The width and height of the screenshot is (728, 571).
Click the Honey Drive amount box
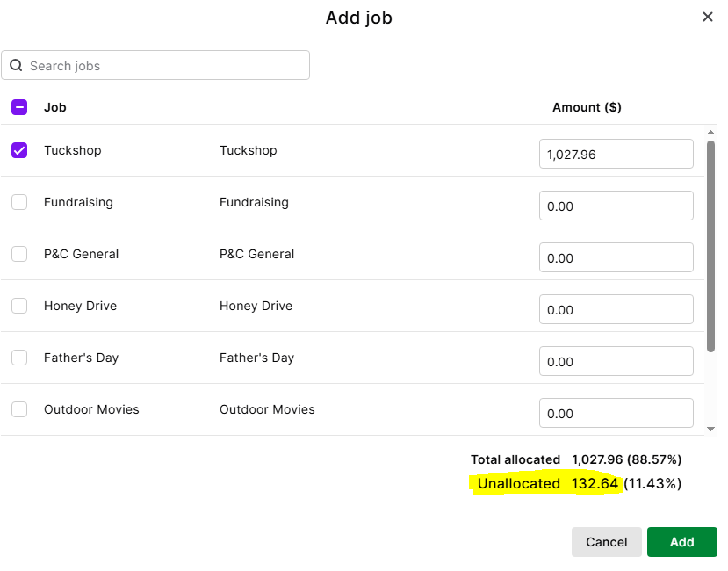click(x=616, y=310)
